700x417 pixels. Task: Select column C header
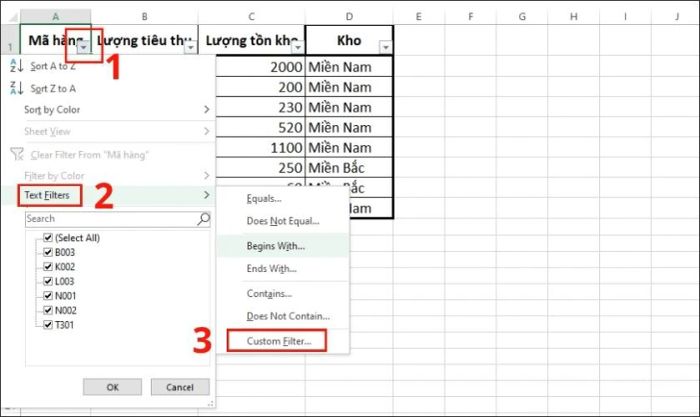251,17
